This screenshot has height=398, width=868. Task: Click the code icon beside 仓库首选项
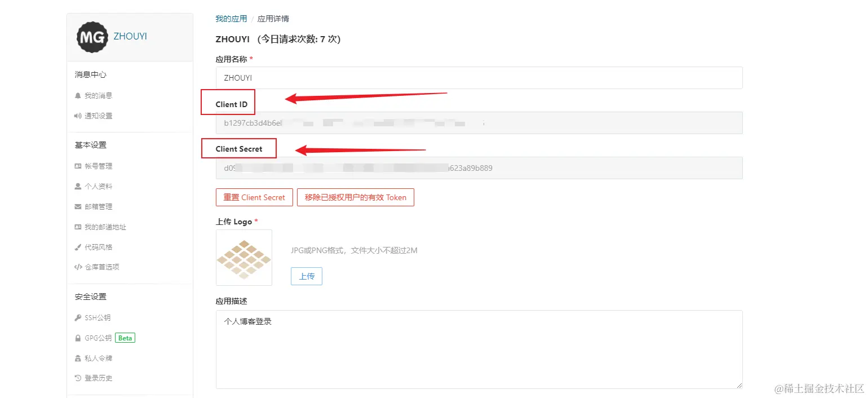click(x=78, y=267)
